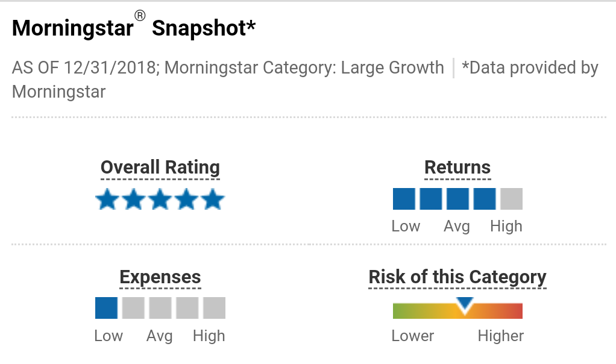Screen dimensions: 616x364
Task: Click the green end of risk bar
Action: click(x=399, y=311)
